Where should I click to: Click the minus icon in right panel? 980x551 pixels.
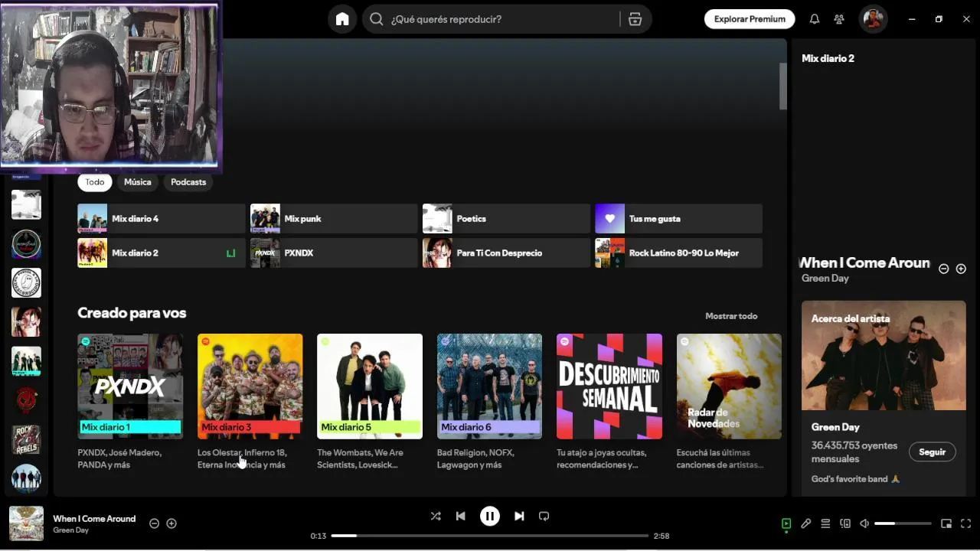(x=944, y=269)
